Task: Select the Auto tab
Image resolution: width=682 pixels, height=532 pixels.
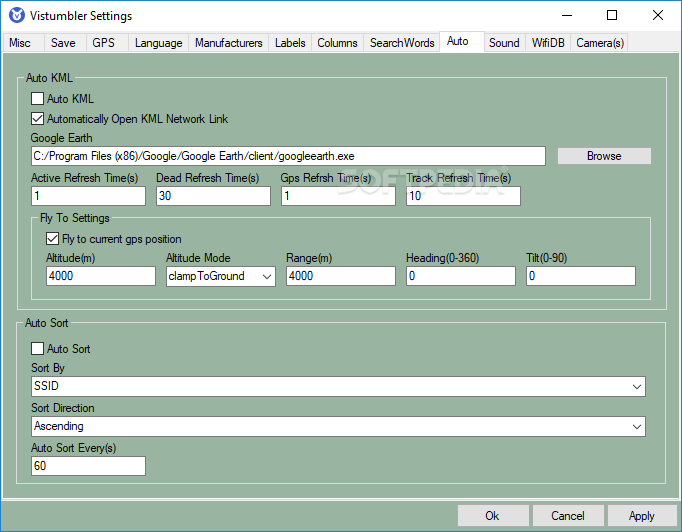Action: tap(461, 41)
